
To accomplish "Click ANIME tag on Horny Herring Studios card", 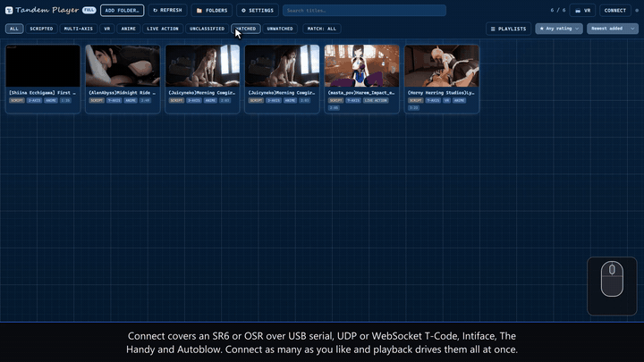I will tap(459, 100).
